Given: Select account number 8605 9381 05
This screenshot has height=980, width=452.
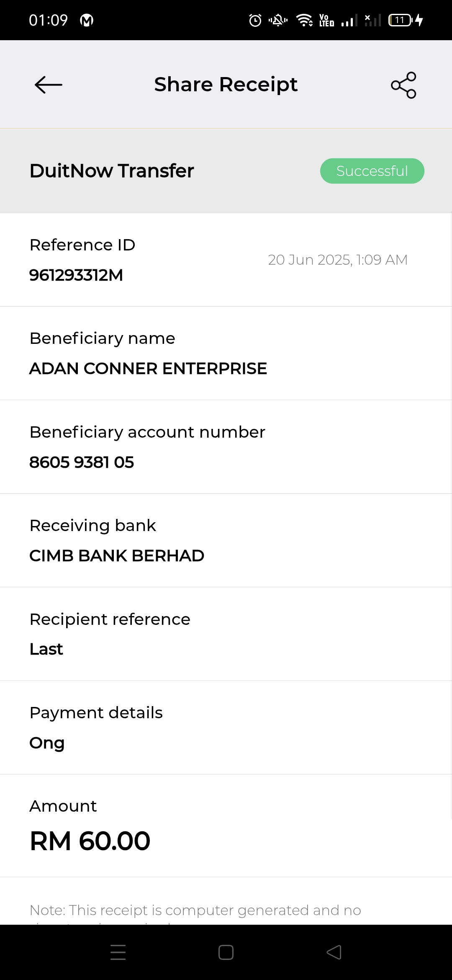Looking at the screenshot, I should [82, 462].
